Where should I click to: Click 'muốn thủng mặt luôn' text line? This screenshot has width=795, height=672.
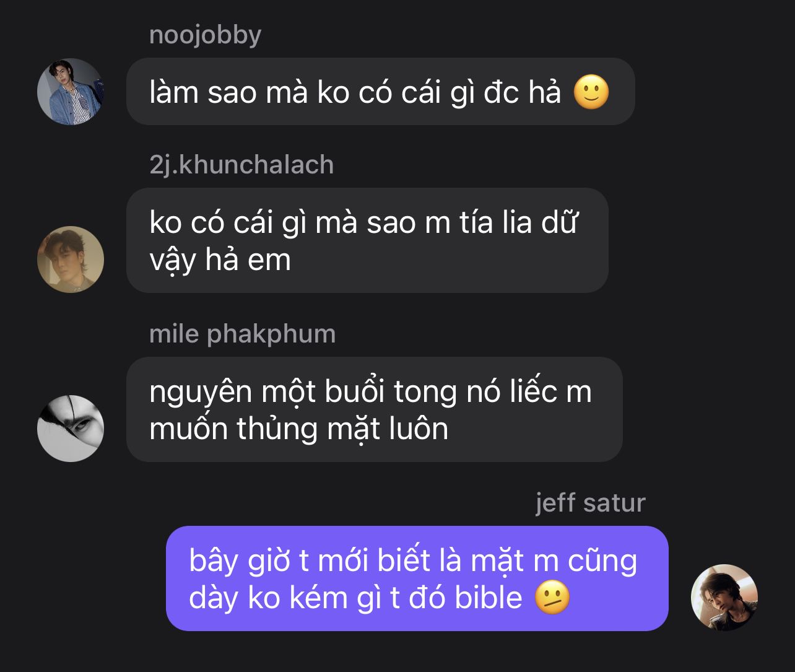tap(298, 429)
